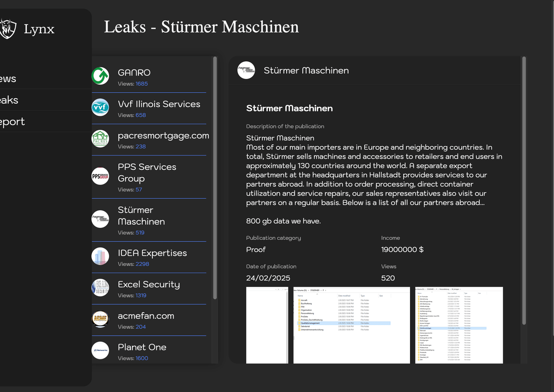Select the Planet One logo

coord(100,350)
